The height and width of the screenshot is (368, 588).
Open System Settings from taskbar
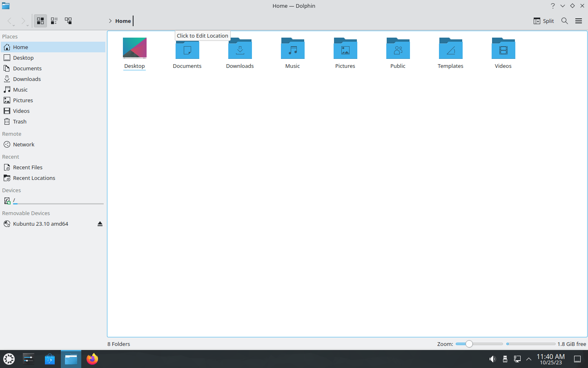point(29,359)
